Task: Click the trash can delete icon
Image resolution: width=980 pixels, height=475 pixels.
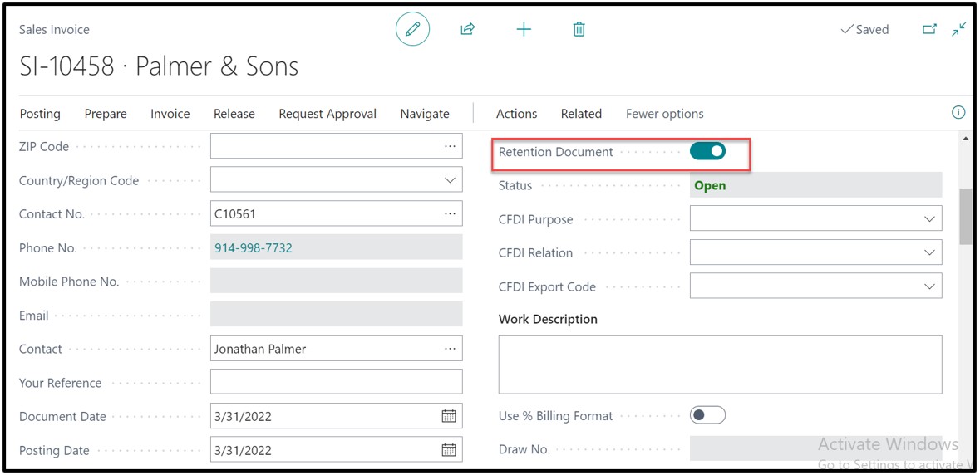Action: tap(579, 30)
